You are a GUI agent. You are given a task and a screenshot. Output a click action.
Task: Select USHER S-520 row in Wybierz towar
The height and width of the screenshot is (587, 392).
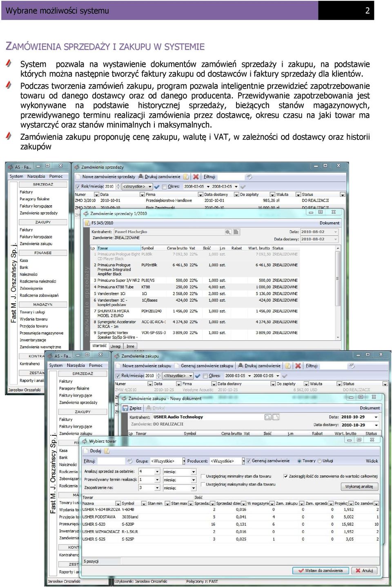231,524
